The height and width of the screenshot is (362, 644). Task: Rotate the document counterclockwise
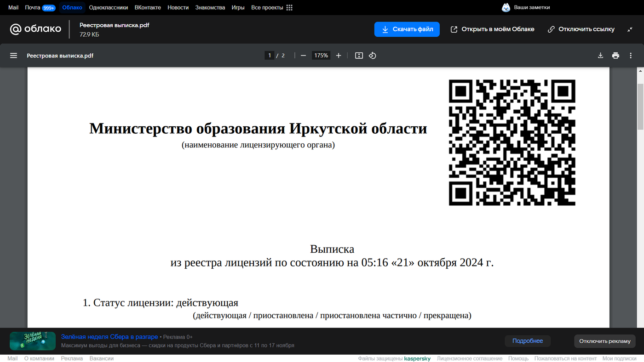click(373, 56)
